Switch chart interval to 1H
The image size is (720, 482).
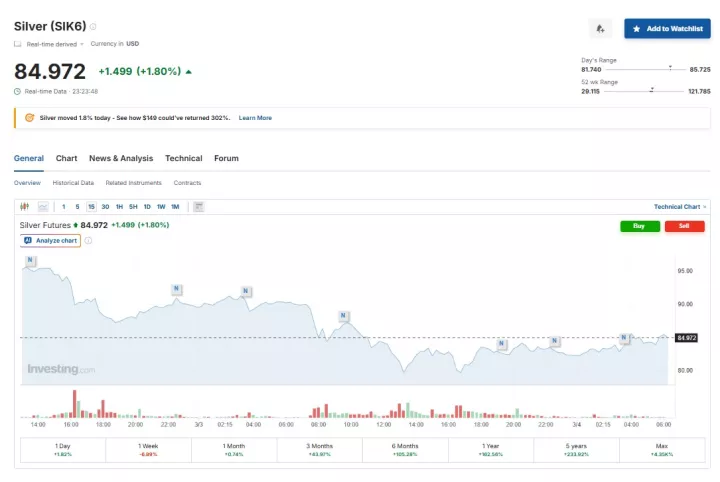click(119, 207)
